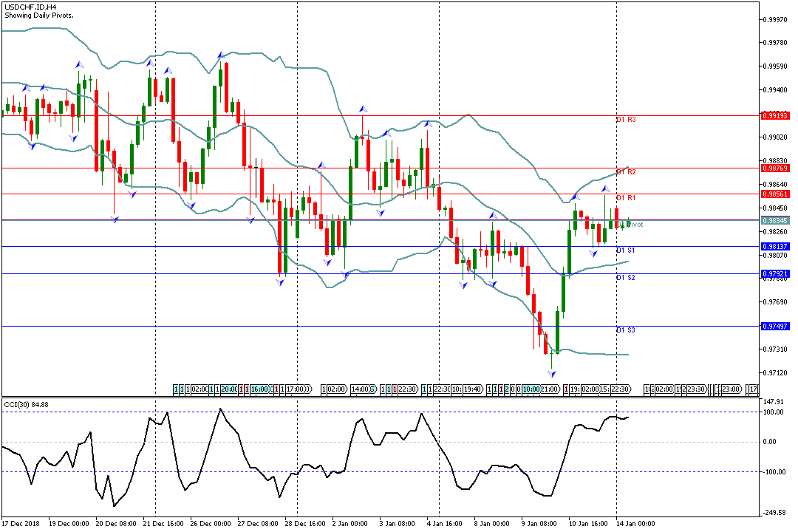The image size is (798, 532).
Task: Click the 8 Jan 00:00 time label
Action: tap(492, 523)
